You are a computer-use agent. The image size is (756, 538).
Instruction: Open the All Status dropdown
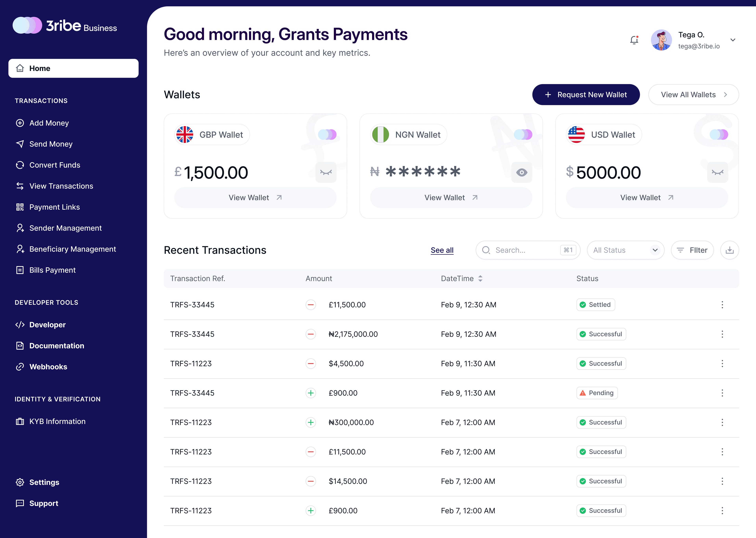point(625,250)
